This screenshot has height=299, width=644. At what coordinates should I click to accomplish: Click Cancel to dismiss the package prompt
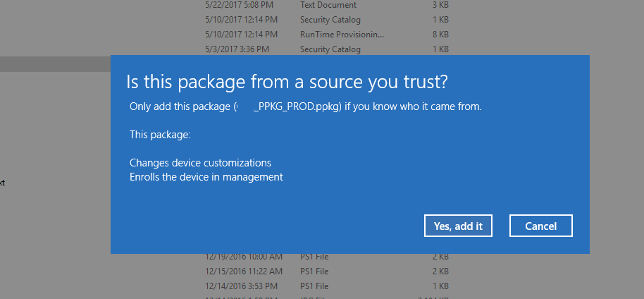(x=541, y=226)
